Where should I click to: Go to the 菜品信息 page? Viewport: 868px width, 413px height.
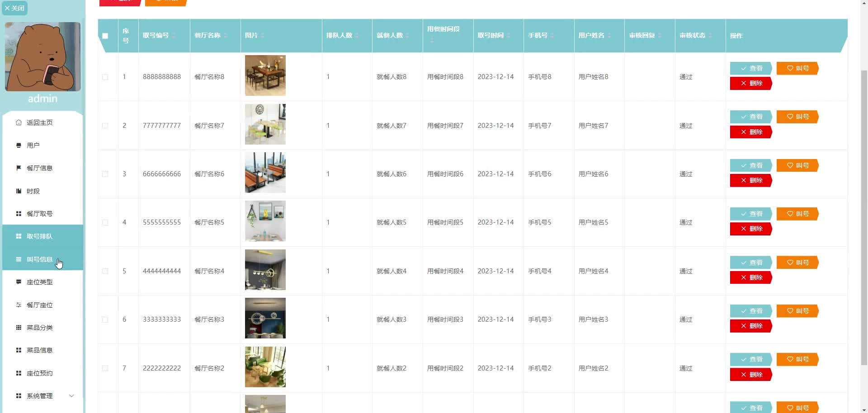[x=42, y=350]
